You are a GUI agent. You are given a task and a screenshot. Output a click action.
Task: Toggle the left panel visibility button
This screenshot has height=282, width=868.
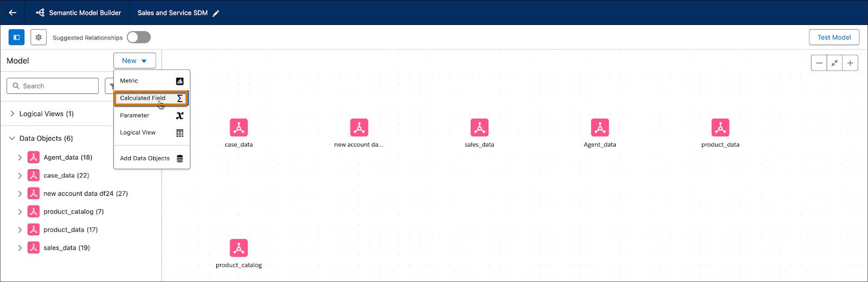tap(16, 37)
